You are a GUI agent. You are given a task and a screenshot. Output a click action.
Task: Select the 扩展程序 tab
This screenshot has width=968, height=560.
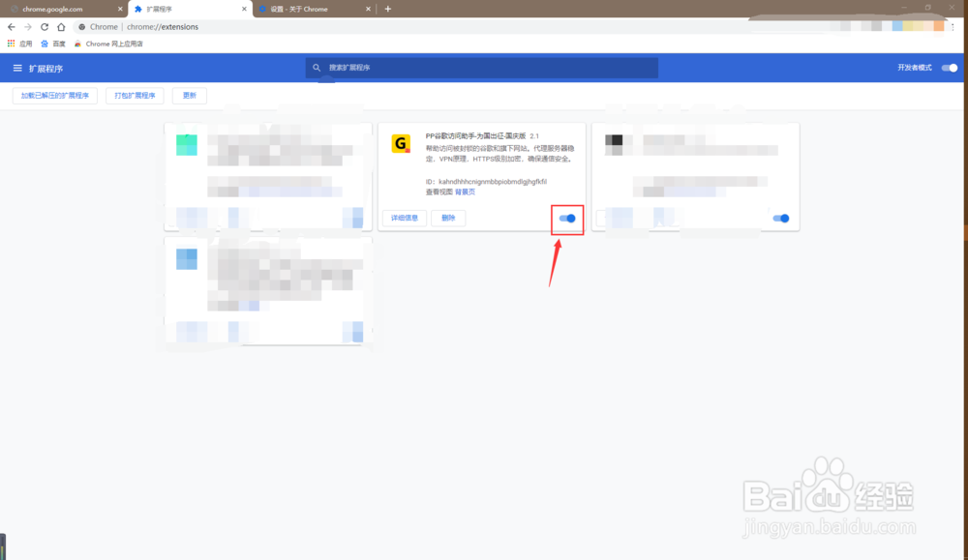coord(190,10)
